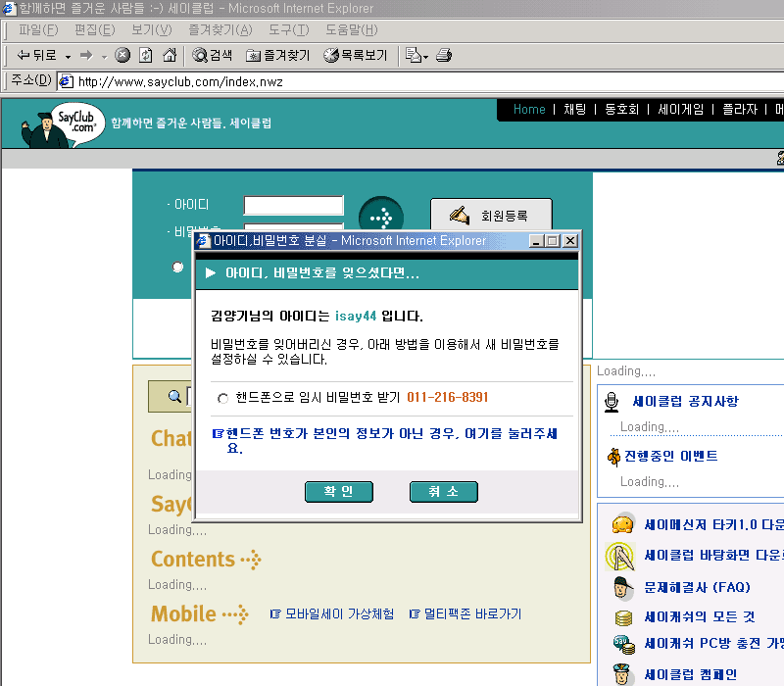784x686 pixels.
Task: Open 세이게임 in site navigation
Action: coord(680,109)
